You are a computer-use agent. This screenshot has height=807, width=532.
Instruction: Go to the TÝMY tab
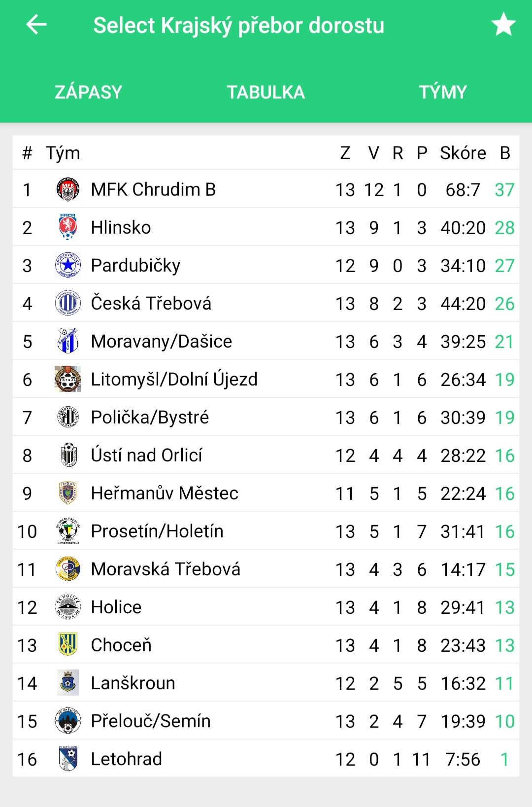pyautogui.click(x=443, y=92)
